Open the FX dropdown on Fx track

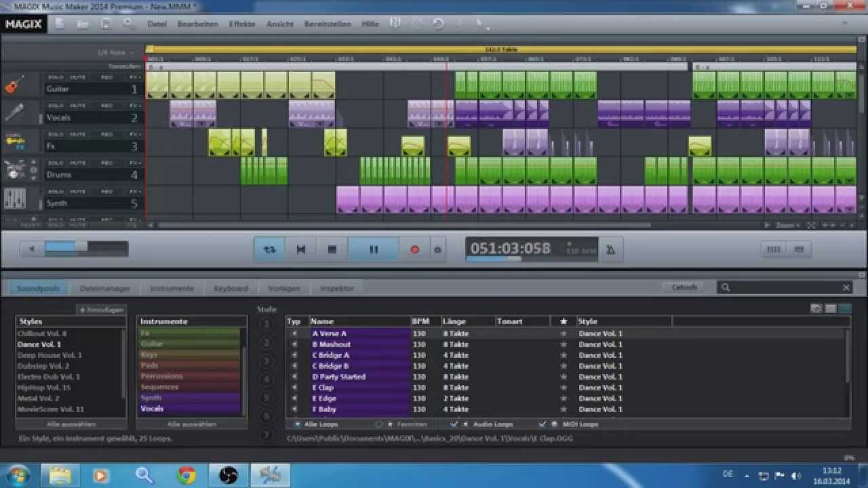[134, 134]
